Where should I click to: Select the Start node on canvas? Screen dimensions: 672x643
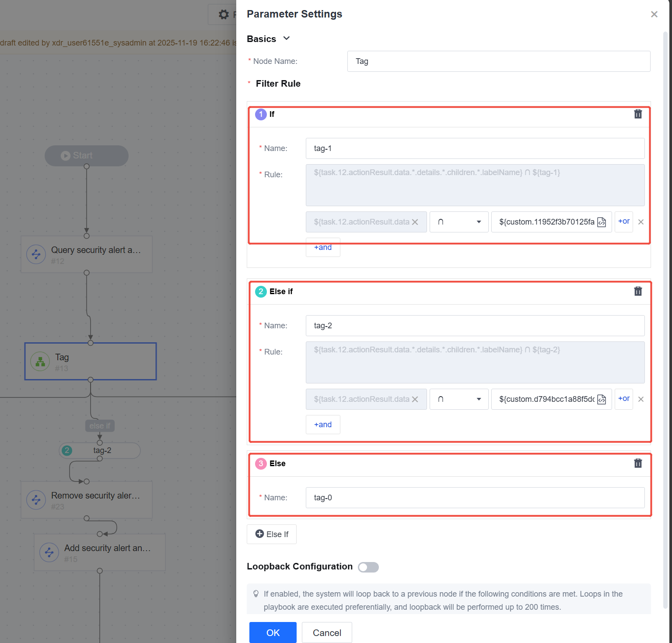[x=87, y=155]
